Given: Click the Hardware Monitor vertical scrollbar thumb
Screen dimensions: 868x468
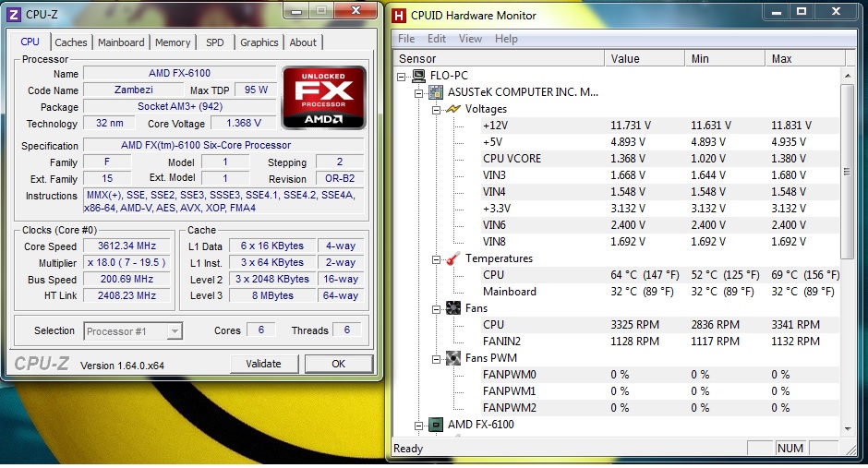Looking at the screenshot, I should [x=847, y=172].
